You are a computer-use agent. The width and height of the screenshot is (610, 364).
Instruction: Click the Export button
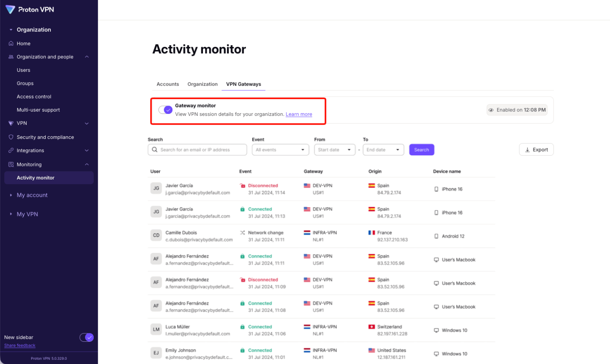pos(536,150)
